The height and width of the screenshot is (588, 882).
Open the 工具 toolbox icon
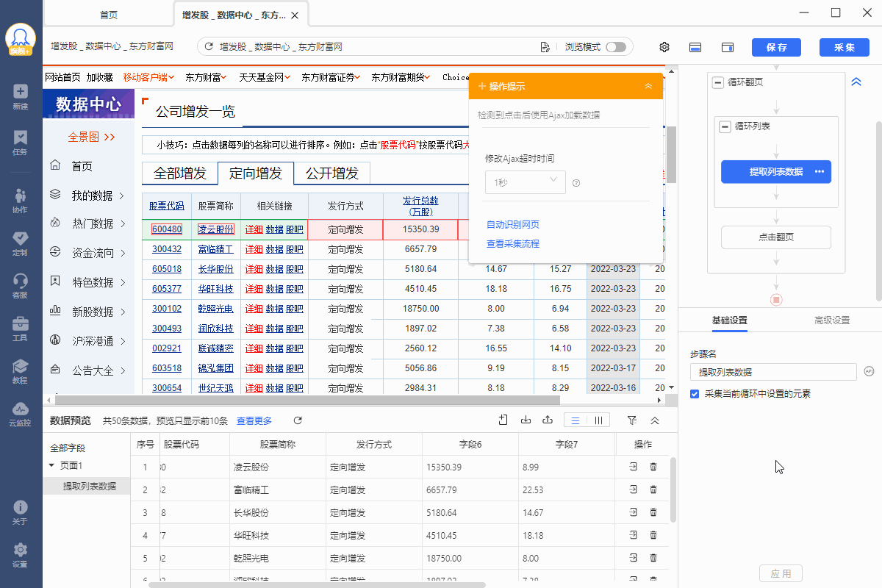pyautogui.click(x=21, y=328)
